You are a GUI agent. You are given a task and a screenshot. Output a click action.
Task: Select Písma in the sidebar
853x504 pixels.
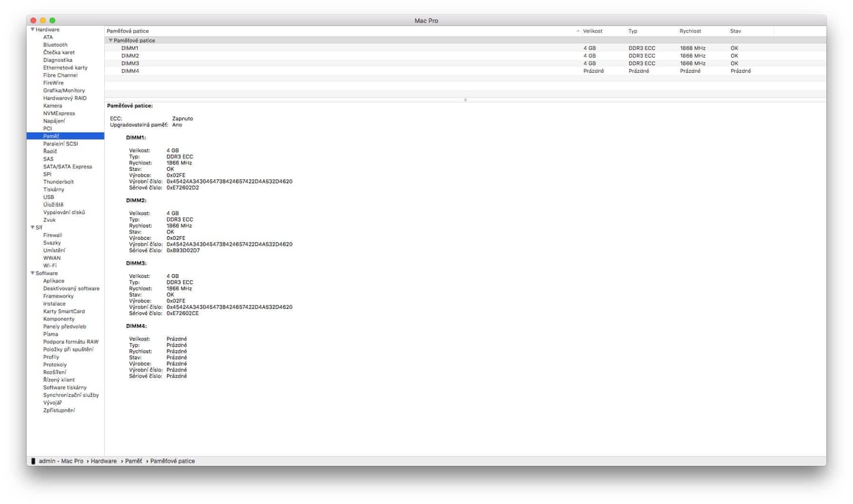[x=50, y=334]
